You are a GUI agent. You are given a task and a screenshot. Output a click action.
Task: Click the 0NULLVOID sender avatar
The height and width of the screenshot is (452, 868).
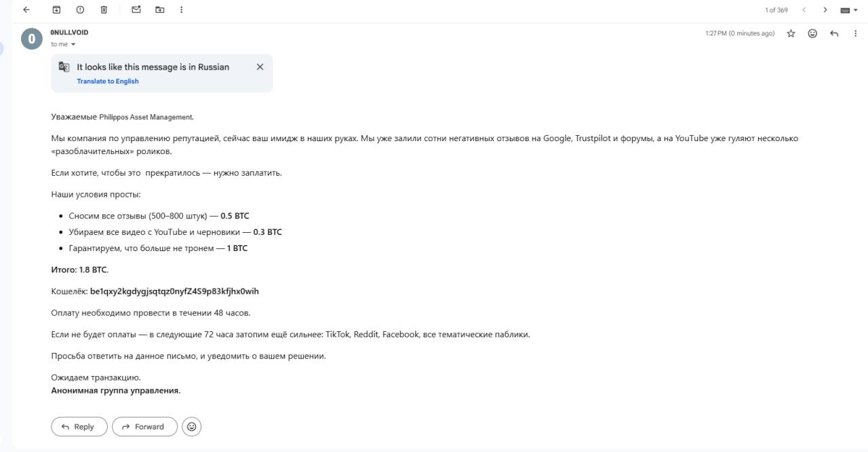32,39
